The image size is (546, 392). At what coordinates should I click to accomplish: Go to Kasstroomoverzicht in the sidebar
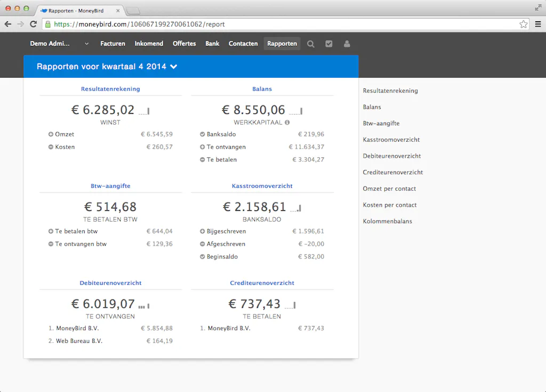pos(391,140)
